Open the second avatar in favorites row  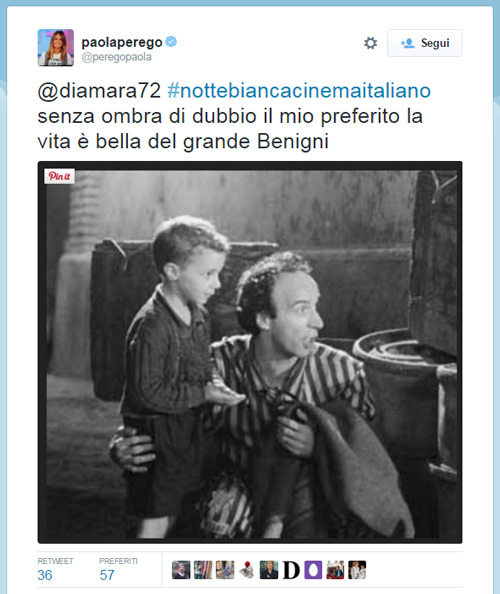coord(203,570)
